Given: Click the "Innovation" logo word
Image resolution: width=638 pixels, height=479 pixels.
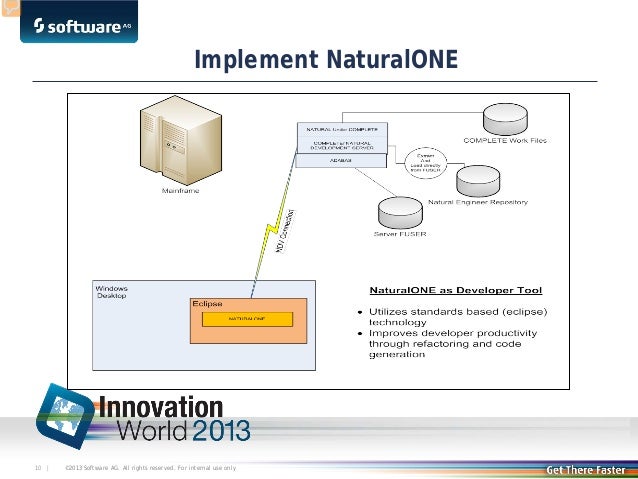Looking at the screenshot, I should (x=161, y=407).
